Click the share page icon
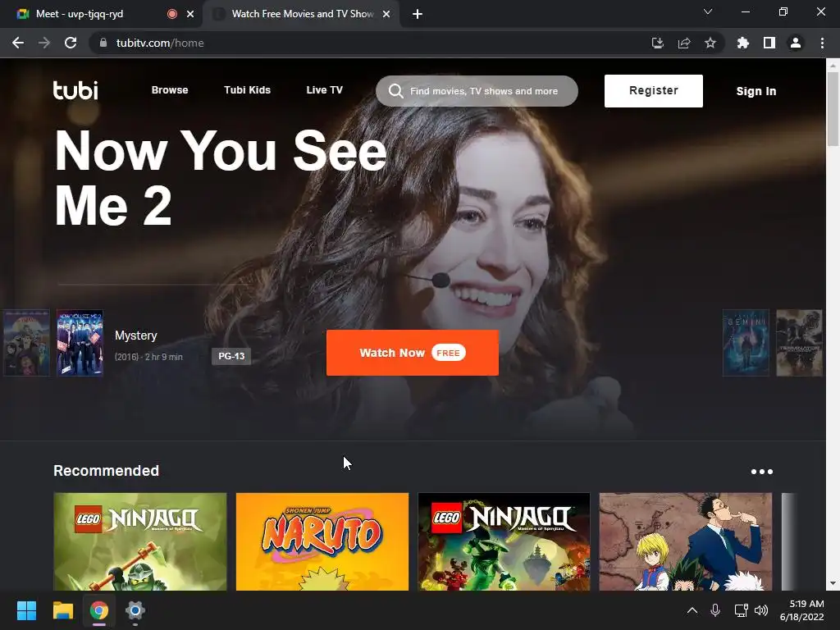Image resolution: width=840 pixels, height=630 pixels. pos(684,43)
